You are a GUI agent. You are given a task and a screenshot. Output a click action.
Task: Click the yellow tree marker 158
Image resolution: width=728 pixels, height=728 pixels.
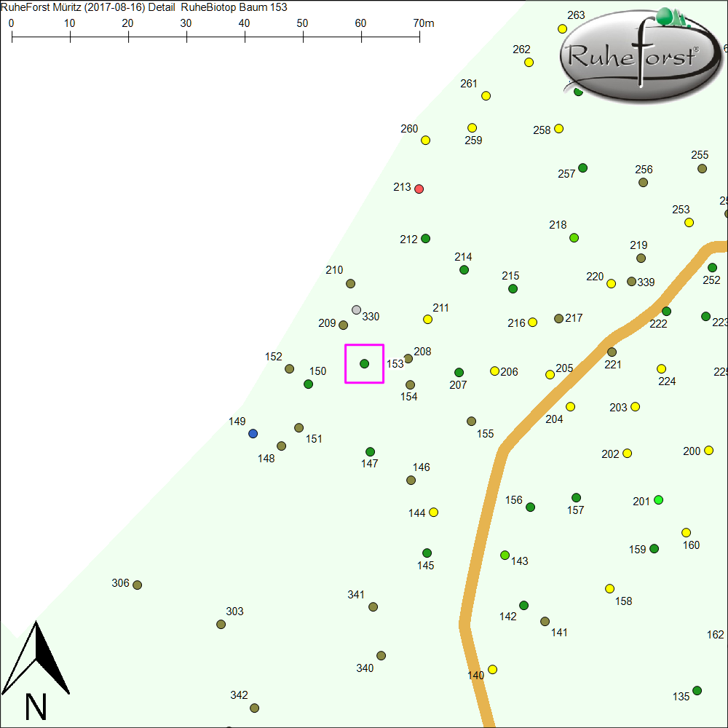pyautogui.click(x=609, y=589)
